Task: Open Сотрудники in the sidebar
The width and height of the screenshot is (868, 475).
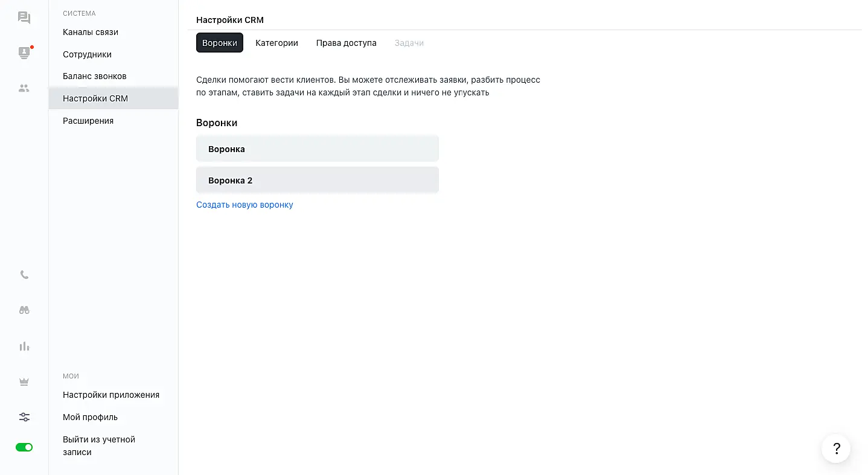Action: [x=87, y=54]
